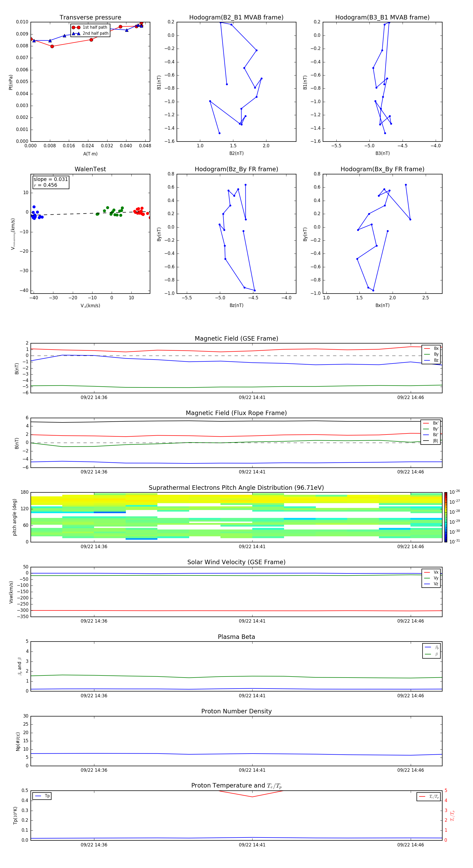
Task: Click the 'Magnetic Field (Flux Rope Frame)' title
Action: (236, 413)
